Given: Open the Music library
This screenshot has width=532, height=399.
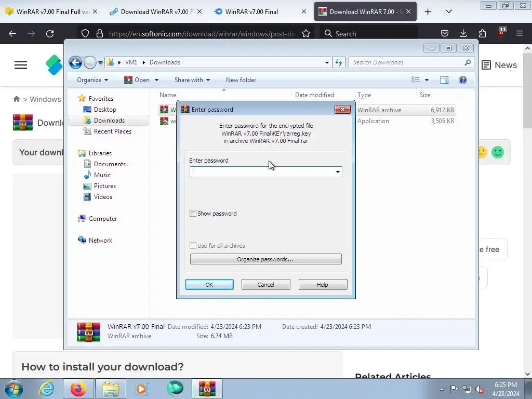Looking at the screenshot, I should click(102, 175).
